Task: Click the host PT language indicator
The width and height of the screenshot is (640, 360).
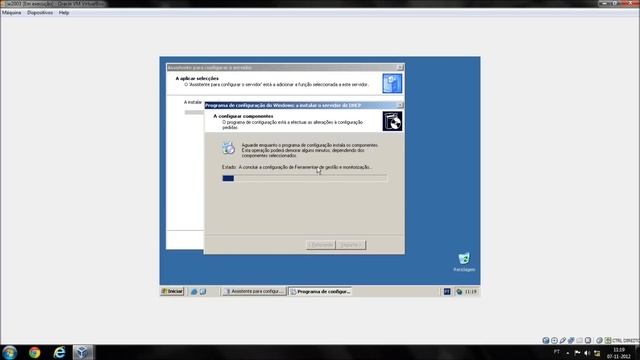Action: [557, 351]
